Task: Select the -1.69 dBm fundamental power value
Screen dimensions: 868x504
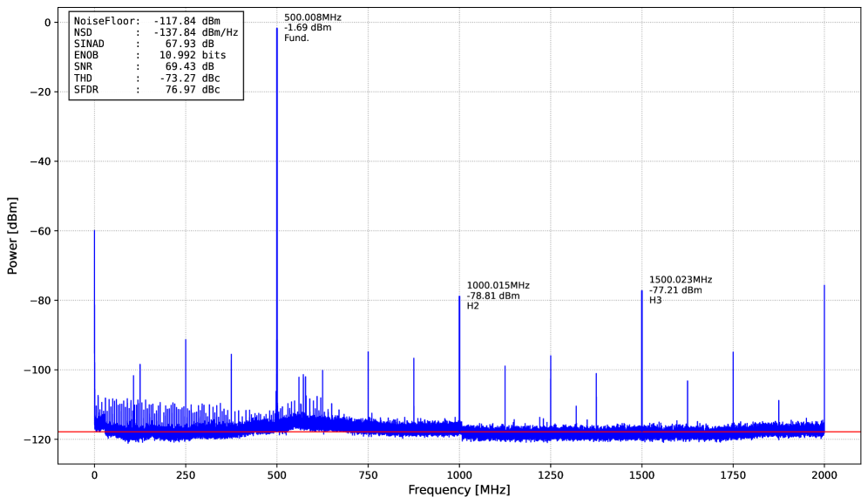Action: pos(308,28)
